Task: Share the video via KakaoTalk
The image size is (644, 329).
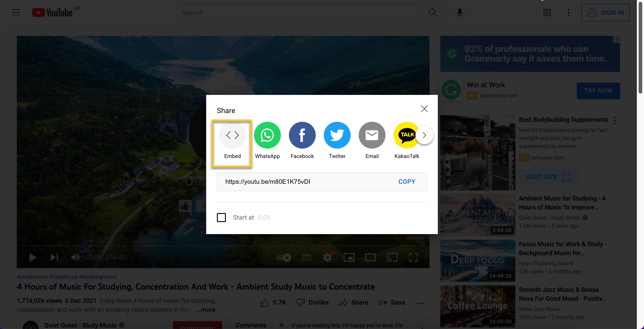Action: [x=407, y=141]
